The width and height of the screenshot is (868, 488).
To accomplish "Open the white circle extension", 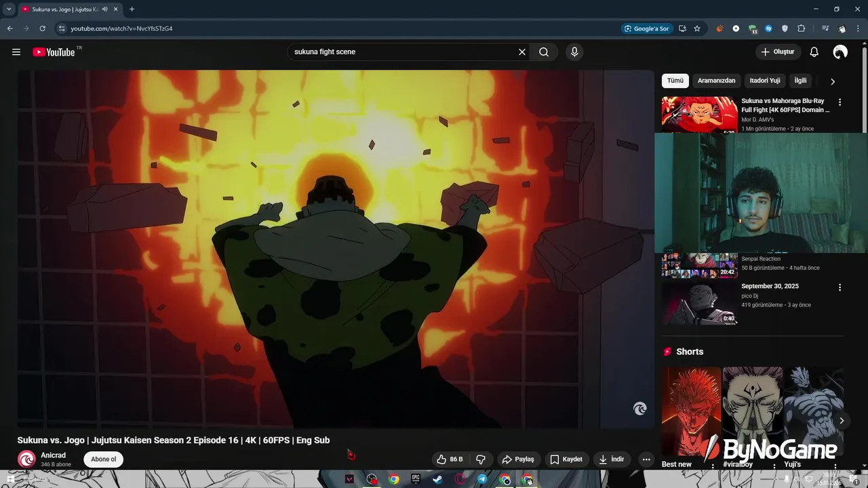I will coord(736,28).
